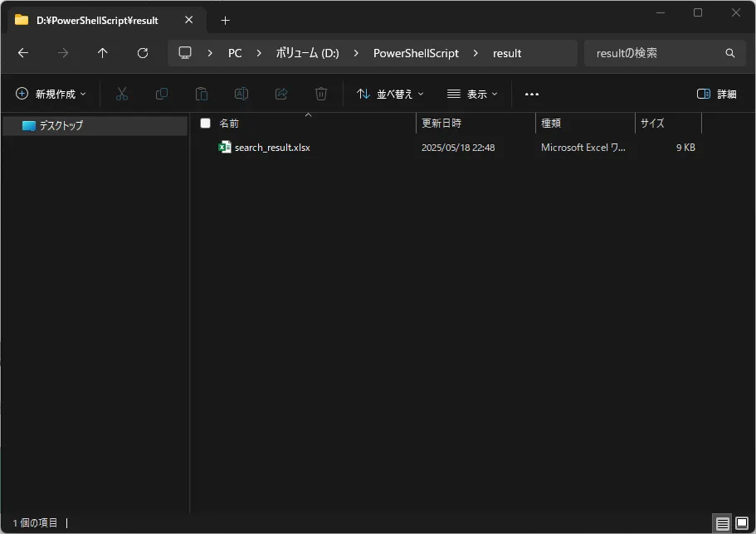Viewport: 756px width, 534px height.
Task: Click result in the breadcrumb path
Action: 507,53
